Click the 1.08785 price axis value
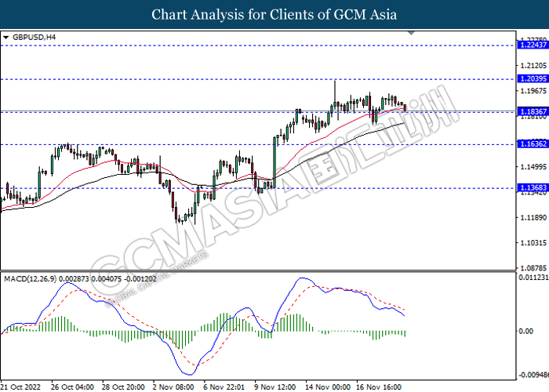The width and height of the screenshot is (549, 392). [533, 268]
